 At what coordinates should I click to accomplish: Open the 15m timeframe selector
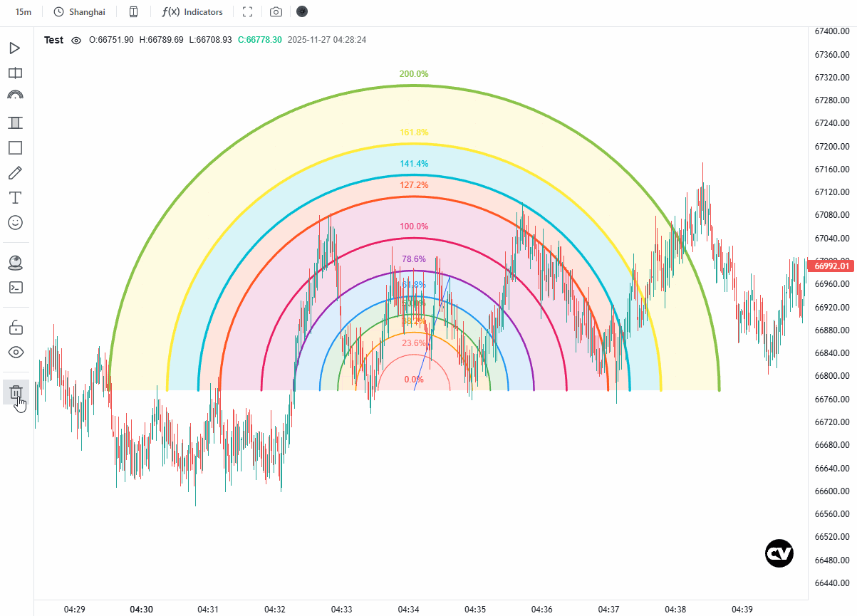click(x=24, y=12)
